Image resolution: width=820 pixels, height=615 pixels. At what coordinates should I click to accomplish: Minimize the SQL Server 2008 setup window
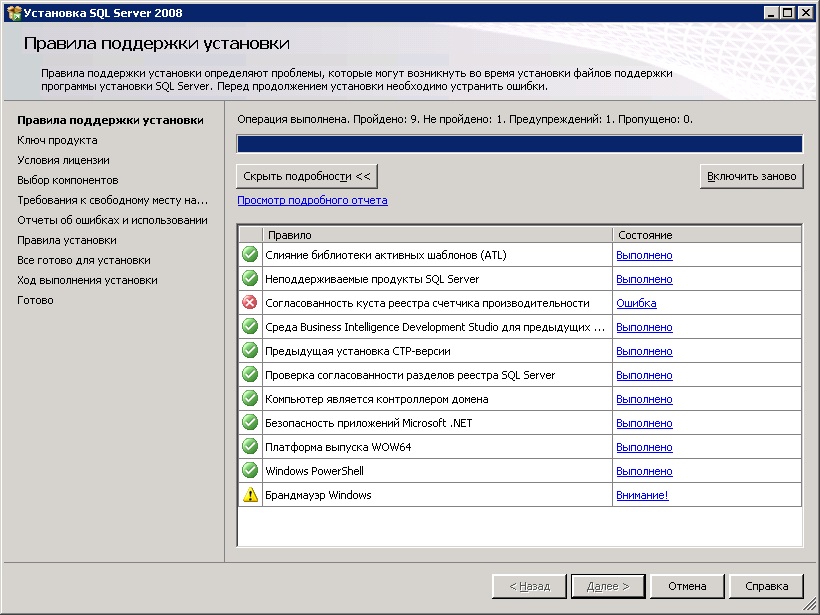(x=771, y=13)
